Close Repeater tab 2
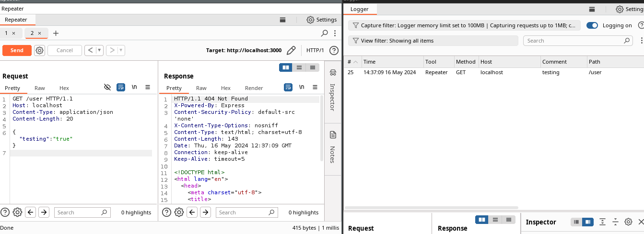This screenshot has height=234, width=644. pyautogui.click(x=40, y=33)
